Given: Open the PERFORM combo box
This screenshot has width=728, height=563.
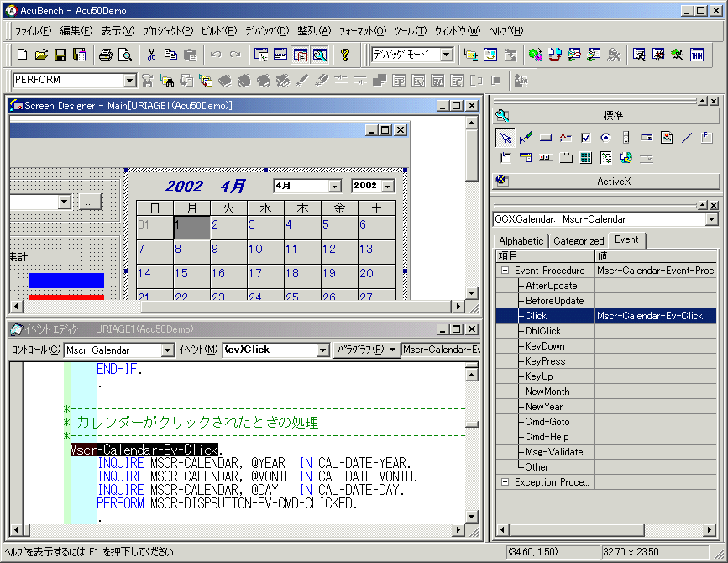Looking at the screenshot, I should pos(130,81).
